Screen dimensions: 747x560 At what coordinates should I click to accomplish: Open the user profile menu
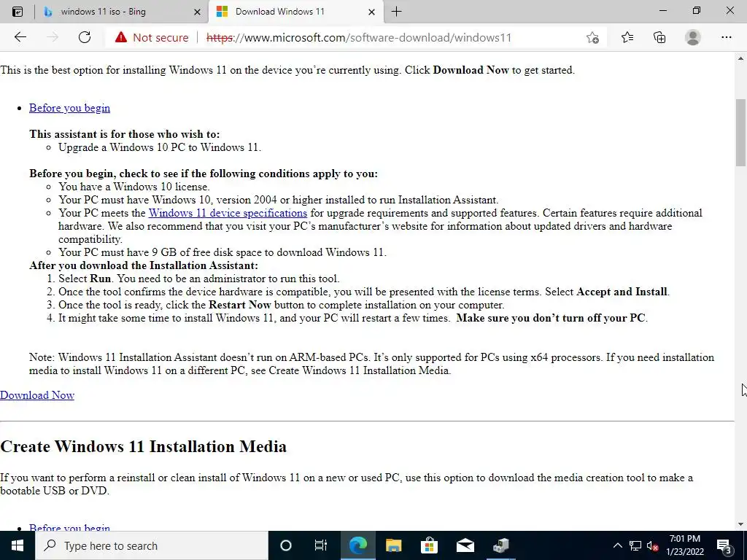(x=693, y=37)
